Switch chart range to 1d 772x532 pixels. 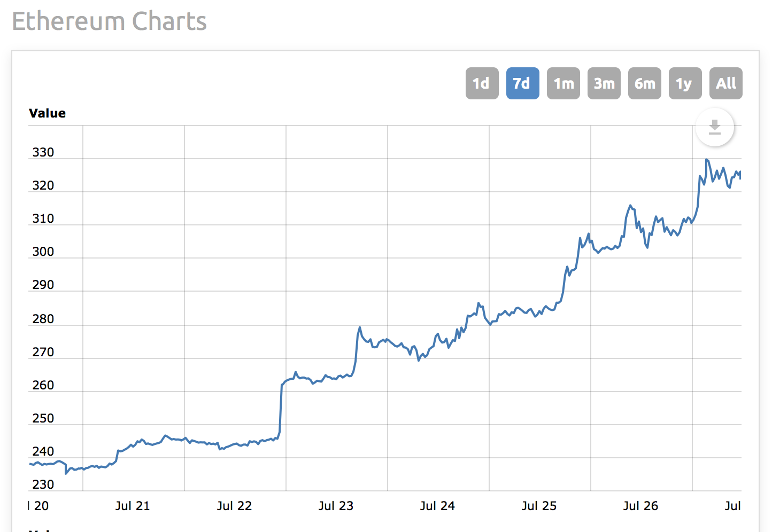click(x=482, y=83)
